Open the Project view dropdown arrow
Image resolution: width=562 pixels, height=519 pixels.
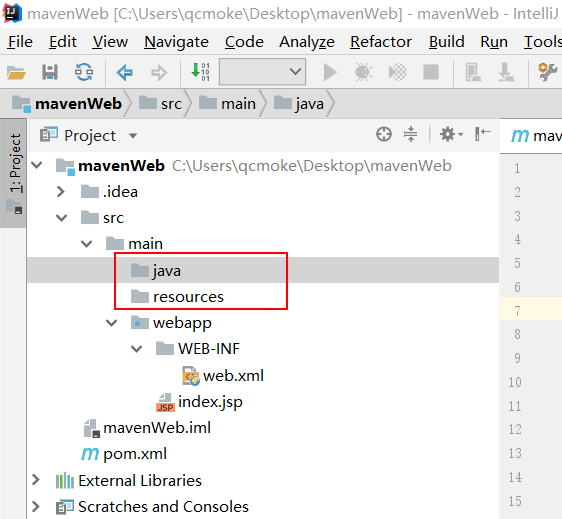point(133,136)
